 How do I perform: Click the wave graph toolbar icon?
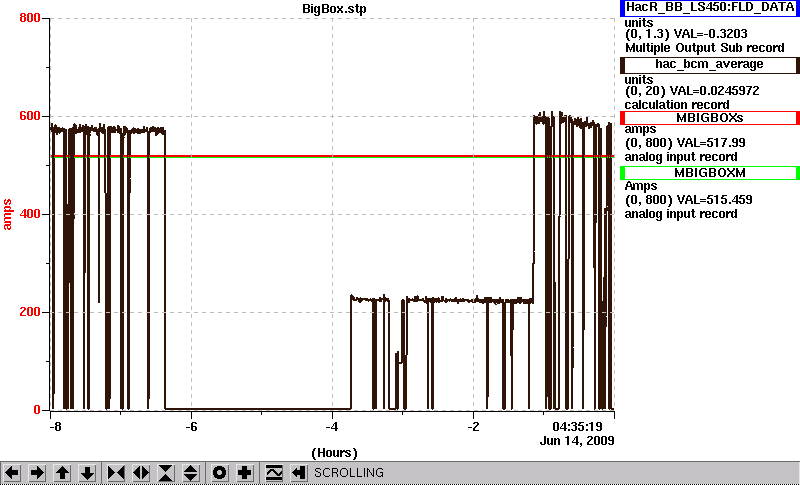274,473
